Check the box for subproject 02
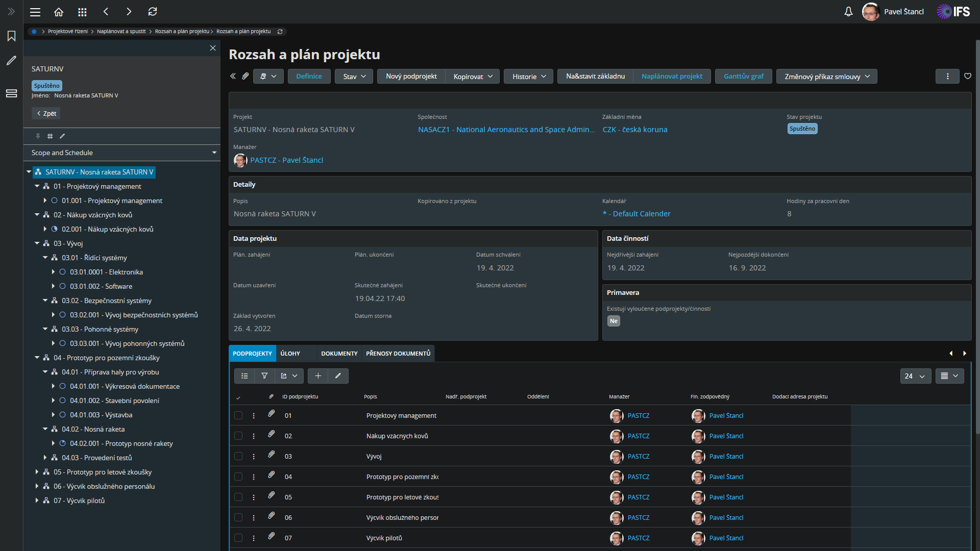Screen dimensions: 980x551 pos(238,436)
